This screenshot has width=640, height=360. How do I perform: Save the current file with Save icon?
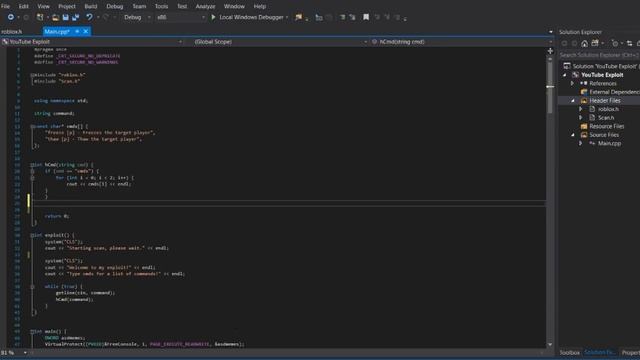pyautogui.click(x=65, y=17)
